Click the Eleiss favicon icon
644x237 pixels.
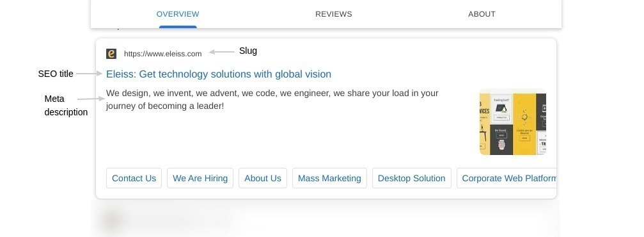(x=111, y=54)
